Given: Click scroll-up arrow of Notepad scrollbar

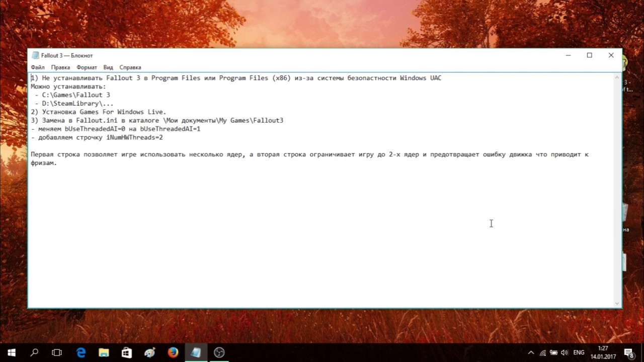Looking at the screenshot, I should coord(617,77).
